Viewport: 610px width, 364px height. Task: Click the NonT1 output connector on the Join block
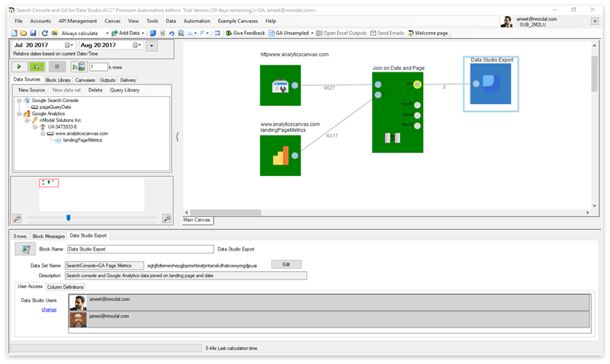click(417, 105)
